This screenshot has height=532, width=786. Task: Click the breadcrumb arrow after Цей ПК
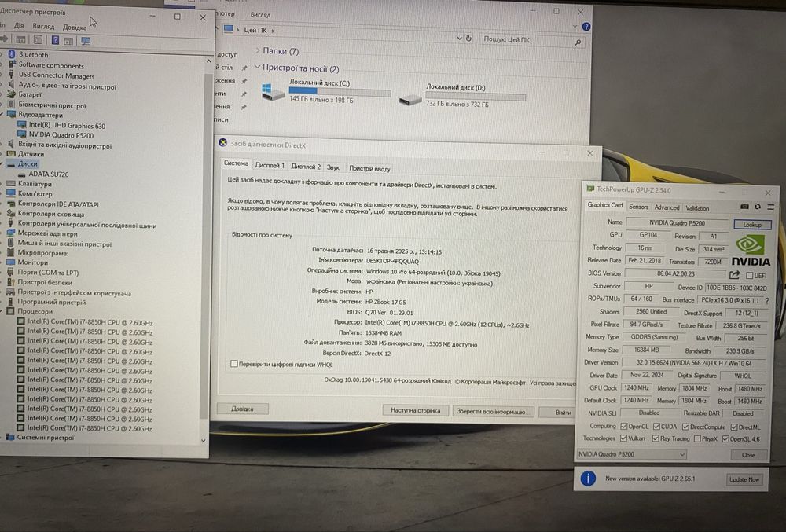[273, 31]
